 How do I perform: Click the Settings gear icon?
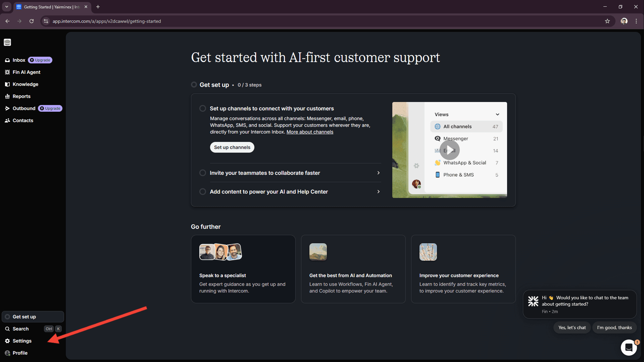coord(7,341)
